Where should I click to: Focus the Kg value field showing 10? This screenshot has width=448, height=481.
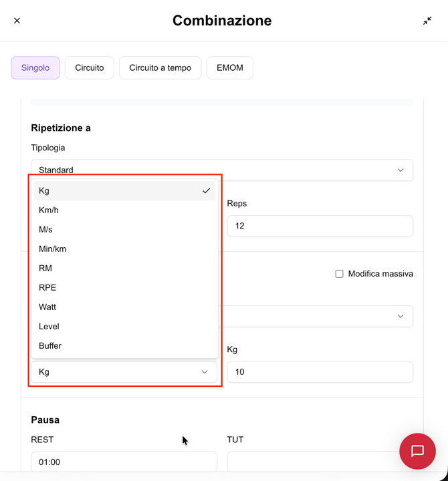[320, 372]
